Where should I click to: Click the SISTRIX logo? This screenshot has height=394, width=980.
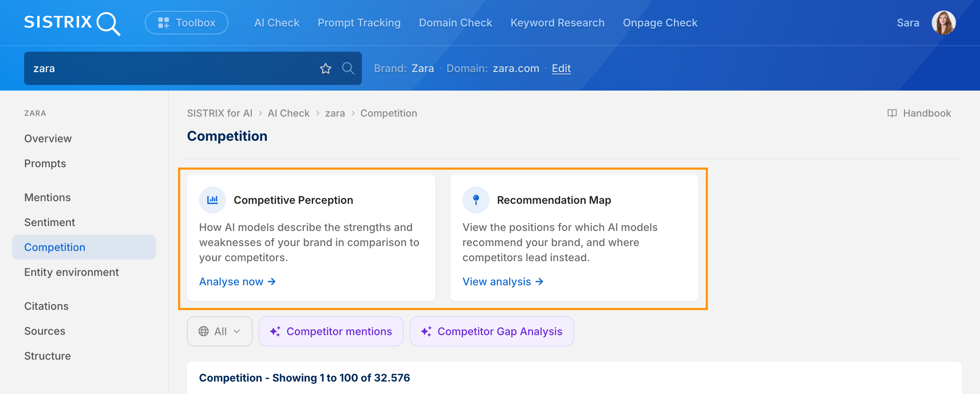[72, 23]
